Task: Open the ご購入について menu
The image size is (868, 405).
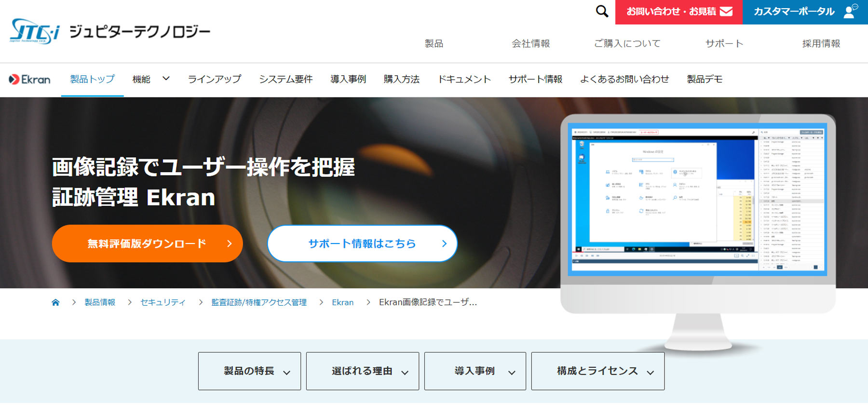Action: pyautogui.click(x=627, y=43)
